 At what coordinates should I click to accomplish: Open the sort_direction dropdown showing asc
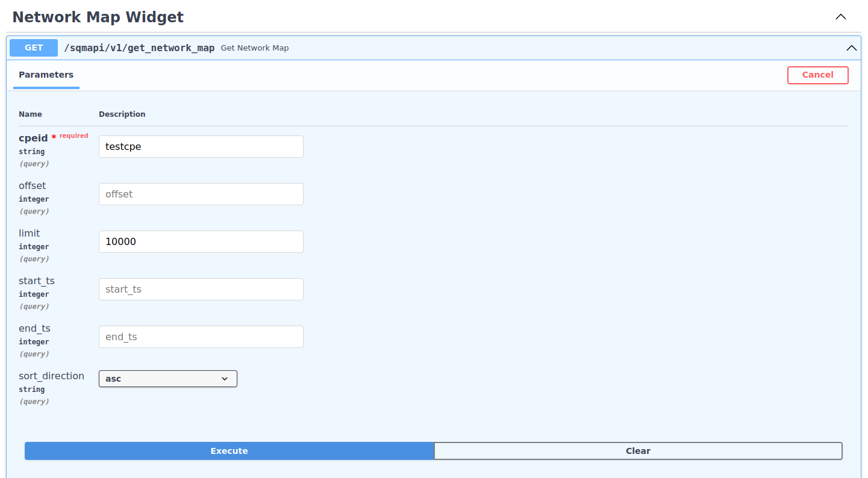pos(167,379)
